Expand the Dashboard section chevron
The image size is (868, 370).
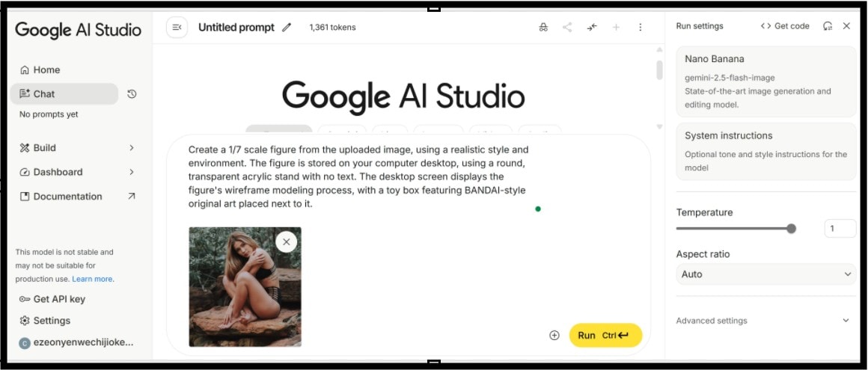(132, 172)
